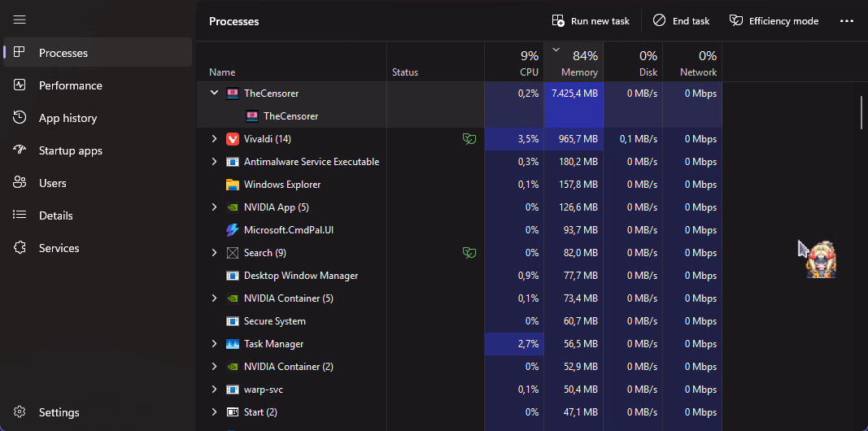Expand the Task Manager process group
This screenshot has width=868, height=431.
tap(214, 344)
